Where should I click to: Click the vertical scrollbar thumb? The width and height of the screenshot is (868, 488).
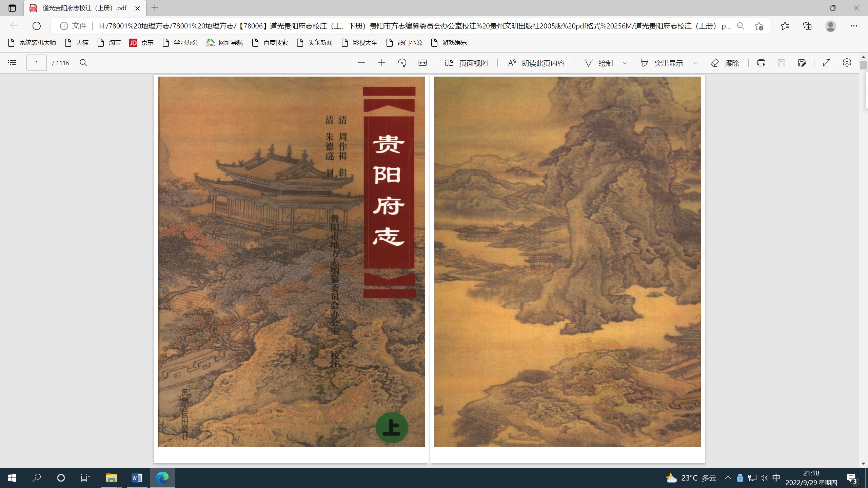click(863, 65)
